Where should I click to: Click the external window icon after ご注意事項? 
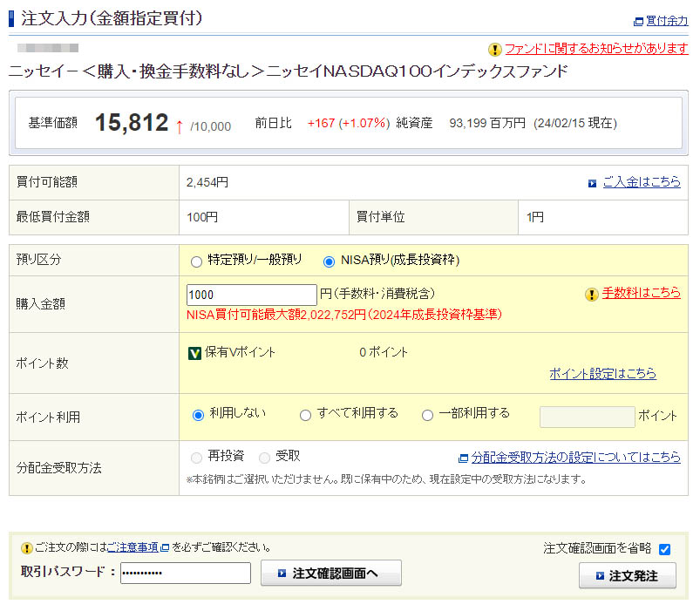pyautogui.click(x=165, y=548)
